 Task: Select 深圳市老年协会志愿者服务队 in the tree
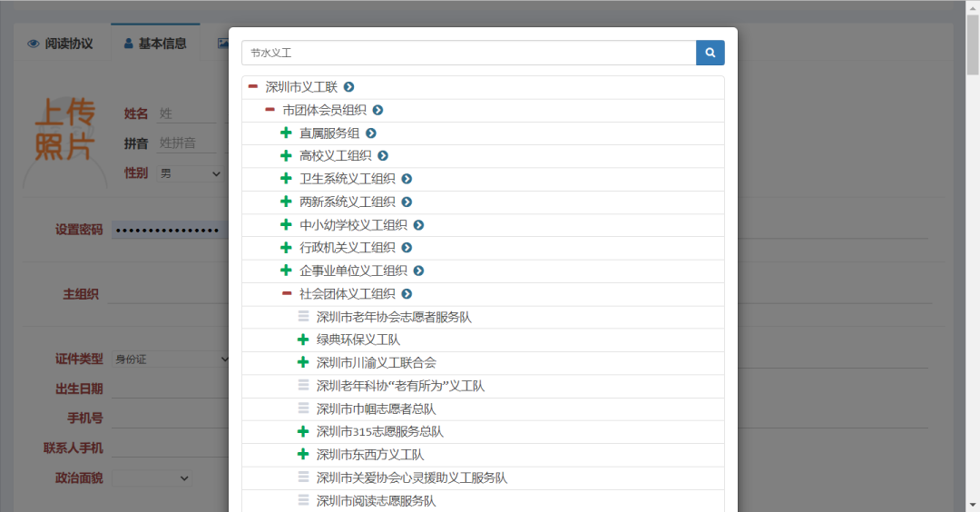[x=394, y=317]
